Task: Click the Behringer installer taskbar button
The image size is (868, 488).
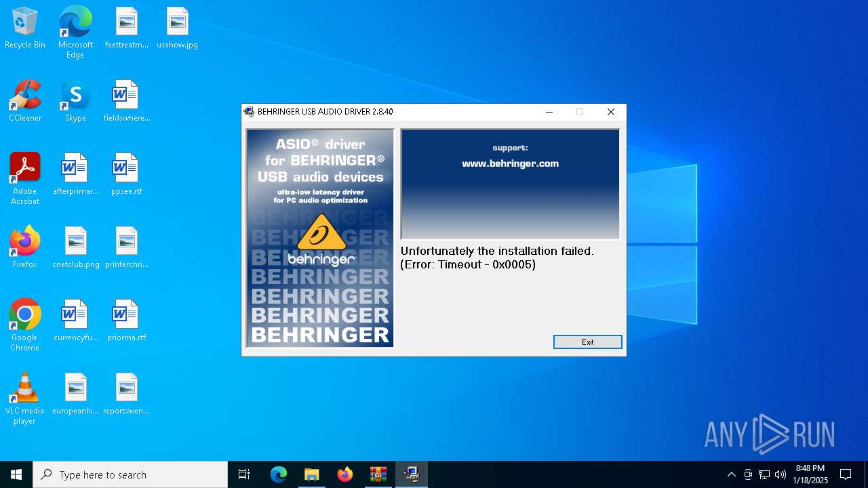Action: [x=412, y=474]
